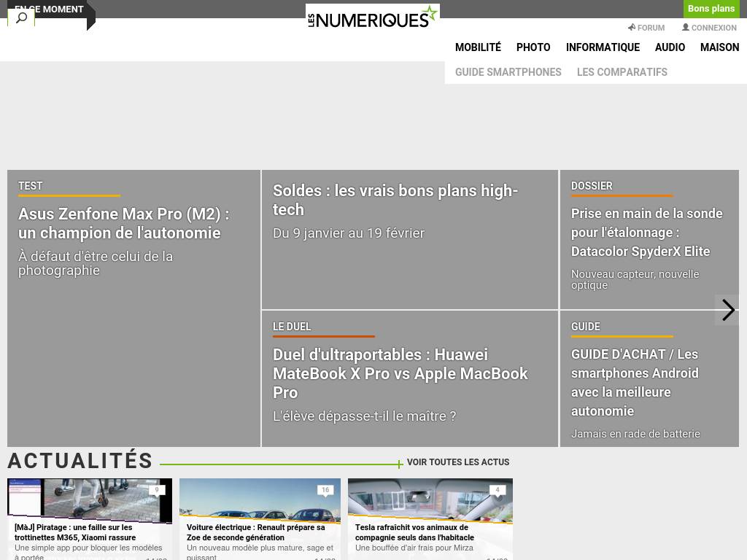Open the Forum link
Image resolution: width=747 pixels, height=560 pixels.
click(x=646, y=28)
